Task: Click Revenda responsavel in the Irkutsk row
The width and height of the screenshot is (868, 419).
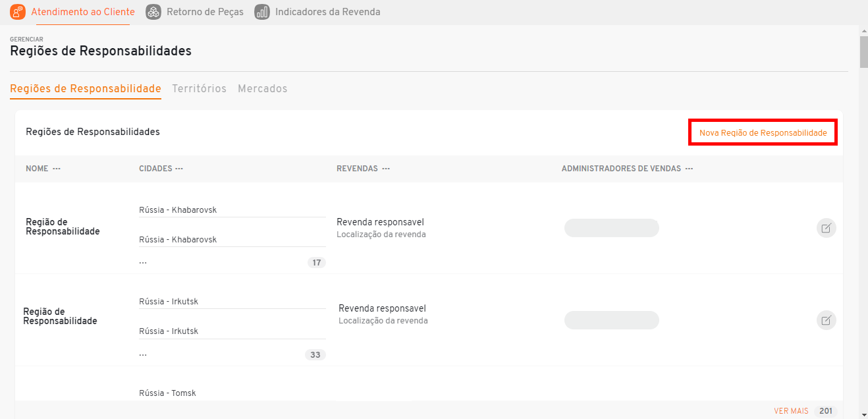Action: click(382, 308)
